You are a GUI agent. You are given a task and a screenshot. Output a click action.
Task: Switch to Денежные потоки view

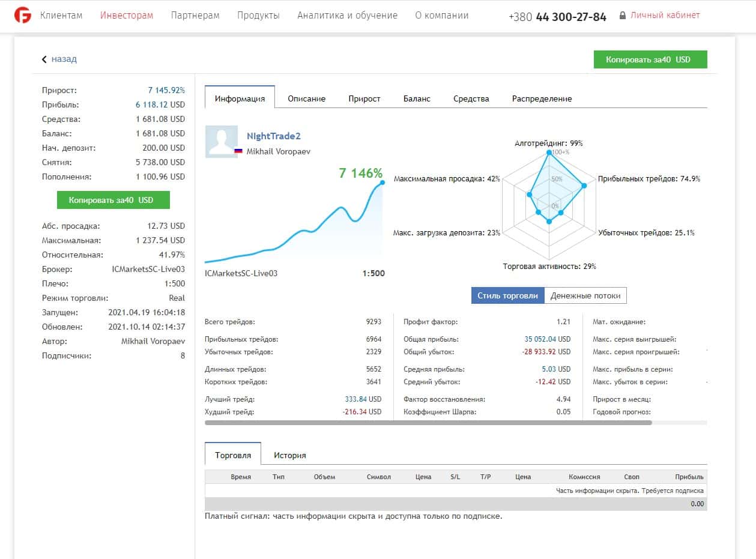pyautogui.click(x=585, y=295)
